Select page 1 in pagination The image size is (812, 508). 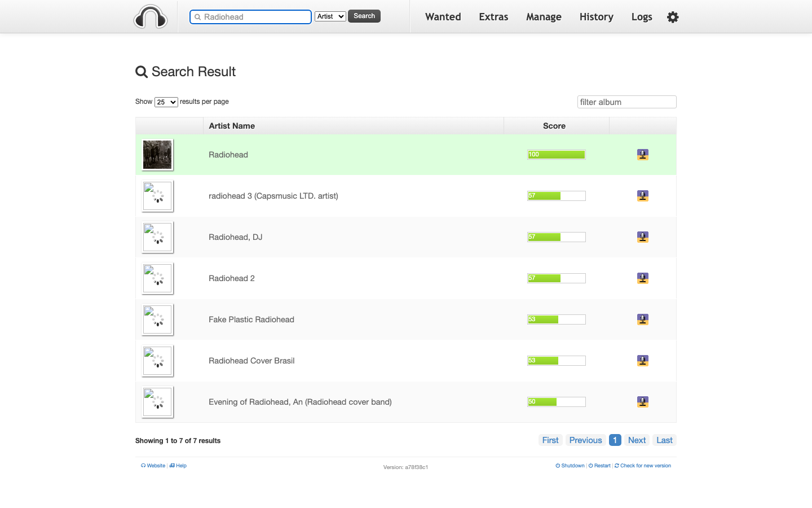pos(615,440)
